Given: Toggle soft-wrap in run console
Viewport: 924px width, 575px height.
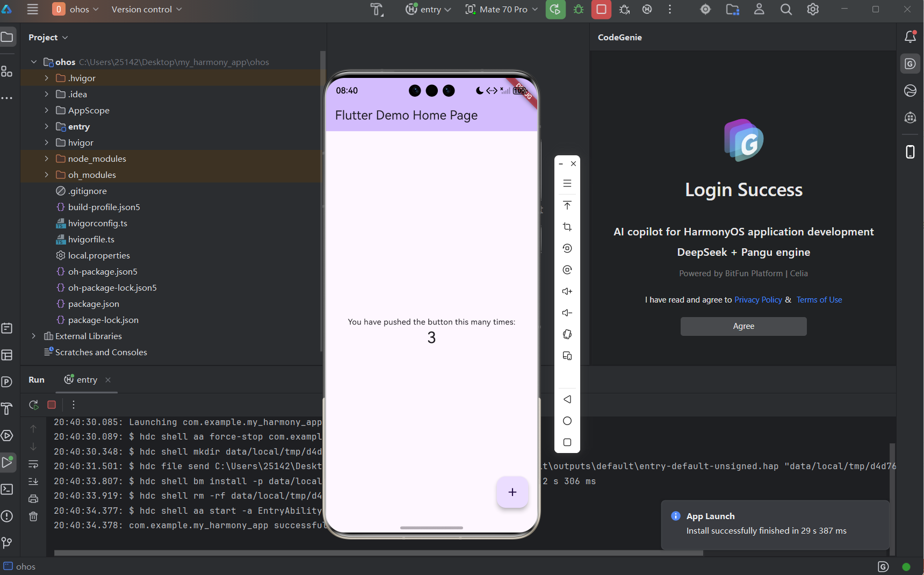Looking at the screenshot, I should click(x=33, y=464).
